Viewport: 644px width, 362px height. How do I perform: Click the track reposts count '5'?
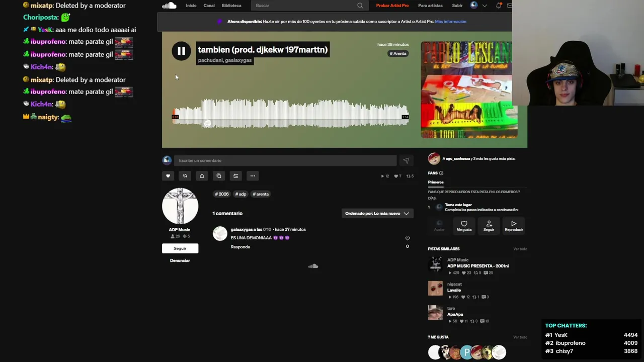(411, 176)
